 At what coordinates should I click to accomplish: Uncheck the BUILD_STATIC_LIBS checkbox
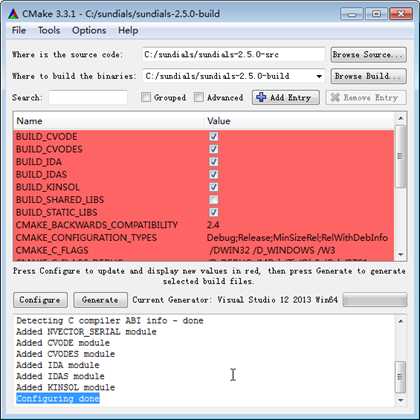(x=214, y=212)
